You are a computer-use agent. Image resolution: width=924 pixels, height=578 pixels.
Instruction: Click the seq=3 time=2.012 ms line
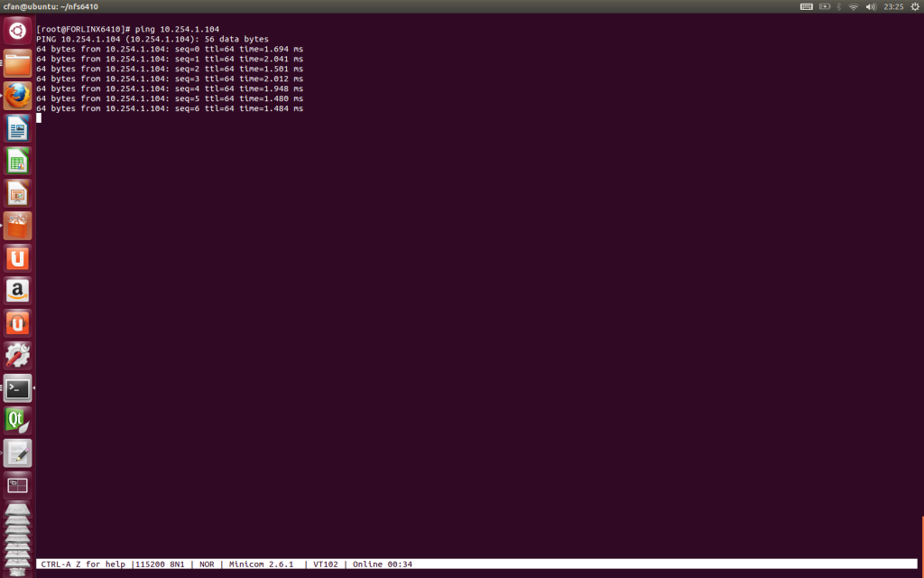pos(170,79)
